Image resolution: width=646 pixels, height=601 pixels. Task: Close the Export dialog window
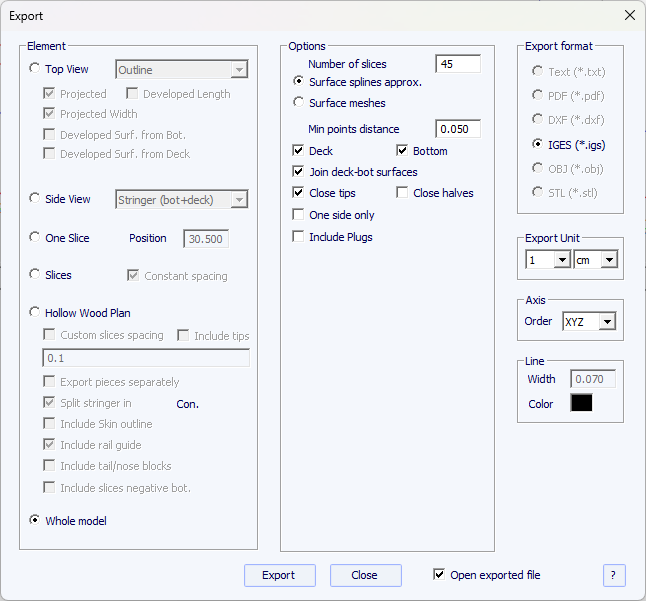click(x=629, y=15)
